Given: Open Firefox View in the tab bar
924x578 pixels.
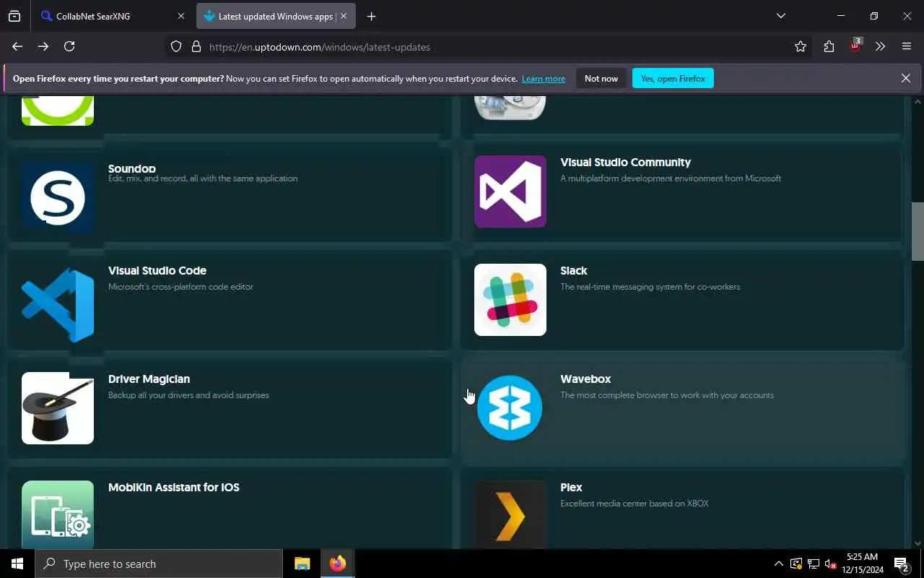Looking at the screenshot, I should click(14, 16).
